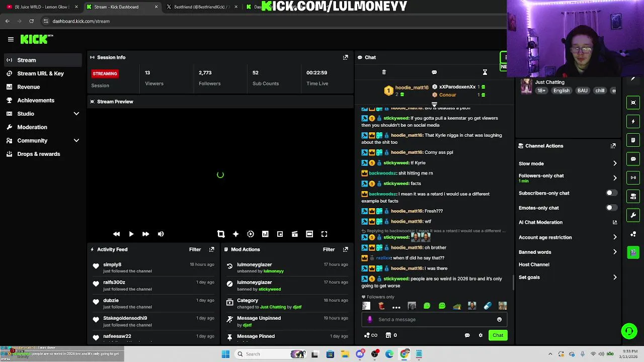The height and width of the screenshot is (362, 644).
Task: Show more quick emotes via ellipsis
Action: tap(396, 306)
